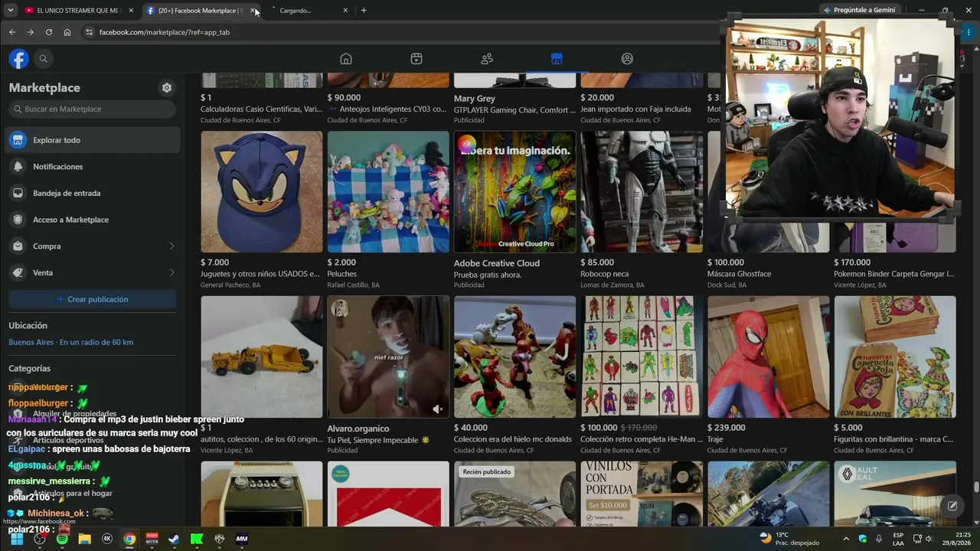
Task: Click the Calculadoras Casio Científicas title
Action: click(261, 109)
